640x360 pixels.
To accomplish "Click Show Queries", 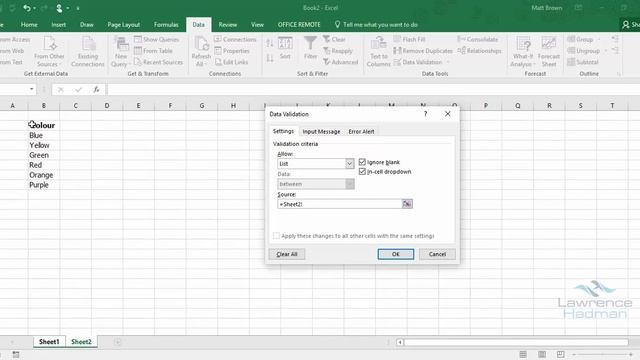I will (156, 39).
